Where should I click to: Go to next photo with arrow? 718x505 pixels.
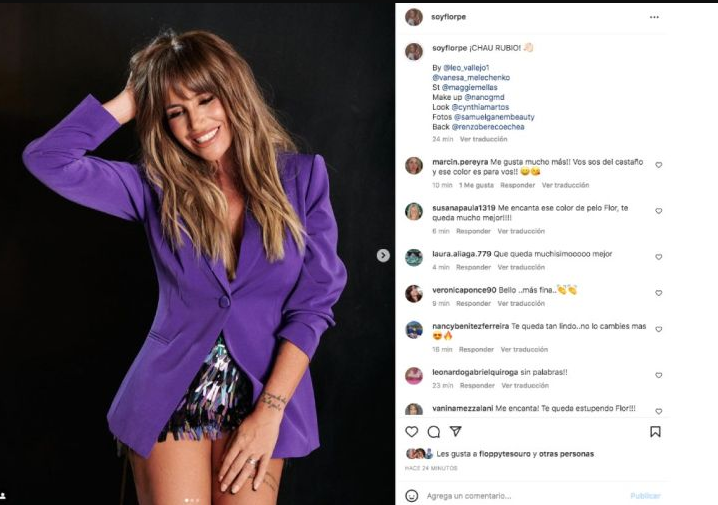pos(383,255)
